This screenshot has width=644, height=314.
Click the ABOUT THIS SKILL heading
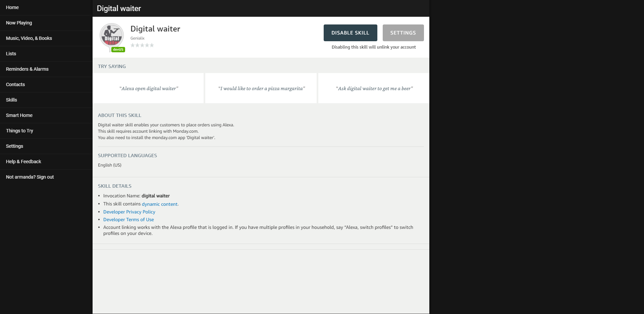pyautogui.click(x=119, y=115)
